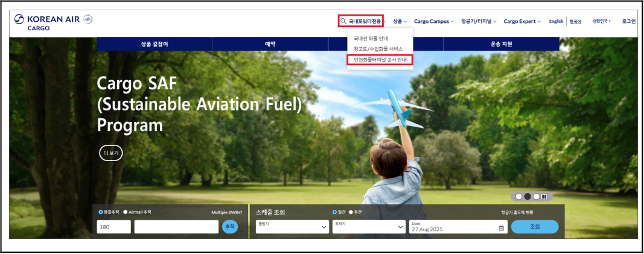Click the search magnifier icon in header
This screenshot has height=254, width=644.
(343, 21)
